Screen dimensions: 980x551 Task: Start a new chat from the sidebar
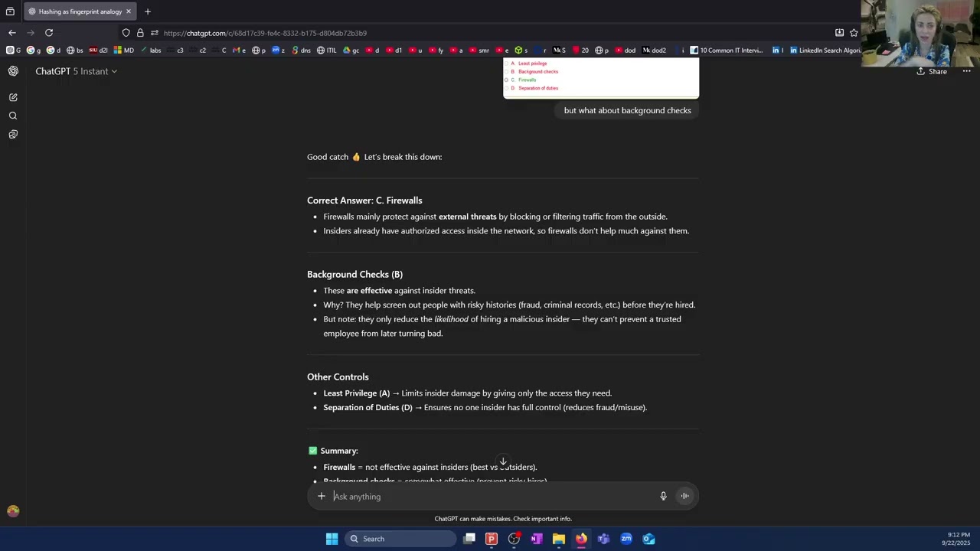point(13,97)
